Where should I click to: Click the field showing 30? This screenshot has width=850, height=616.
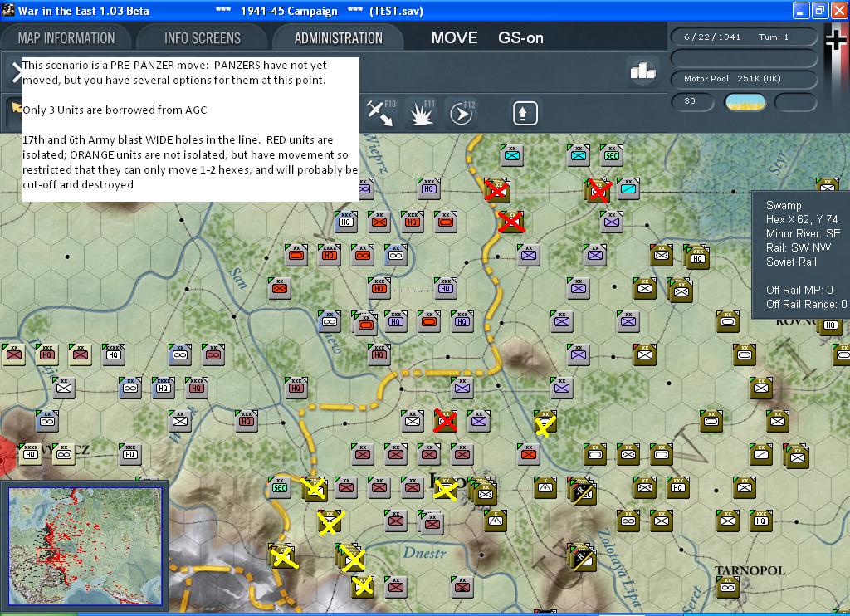(692, 101)
